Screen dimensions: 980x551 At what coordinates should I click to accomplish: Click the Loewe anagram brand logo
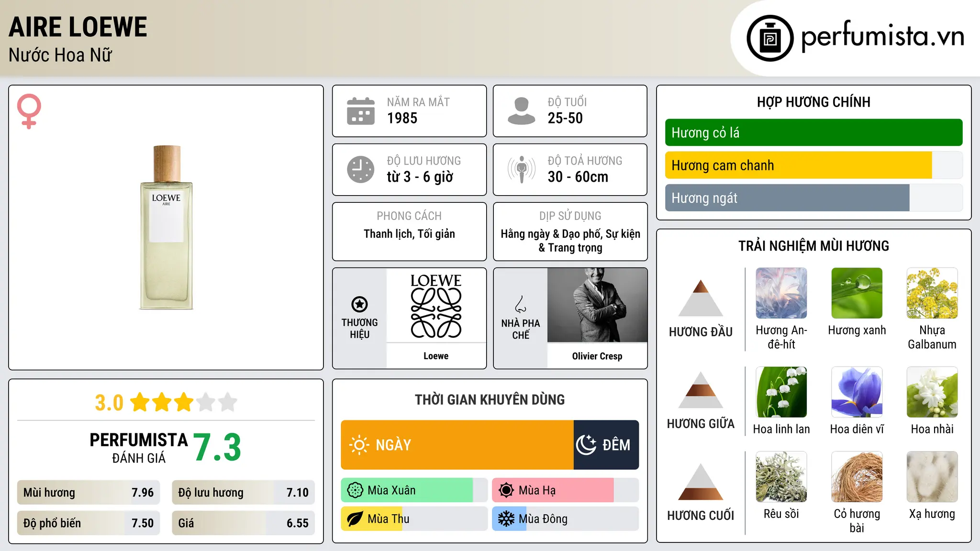pyautogui.click(x=436, y=306)
